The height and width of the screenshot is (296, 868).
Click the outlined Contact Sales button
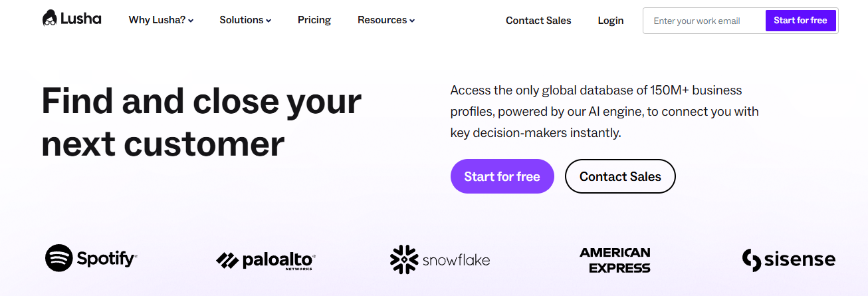[x=620, y=176]
